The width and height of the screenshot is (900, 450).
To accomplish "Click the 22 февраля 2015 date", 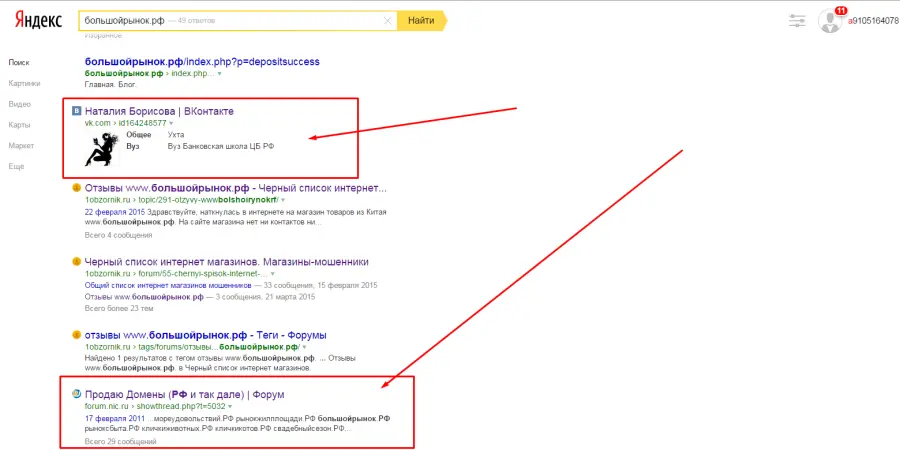I will pyautogui.click(x=115, y=211).
